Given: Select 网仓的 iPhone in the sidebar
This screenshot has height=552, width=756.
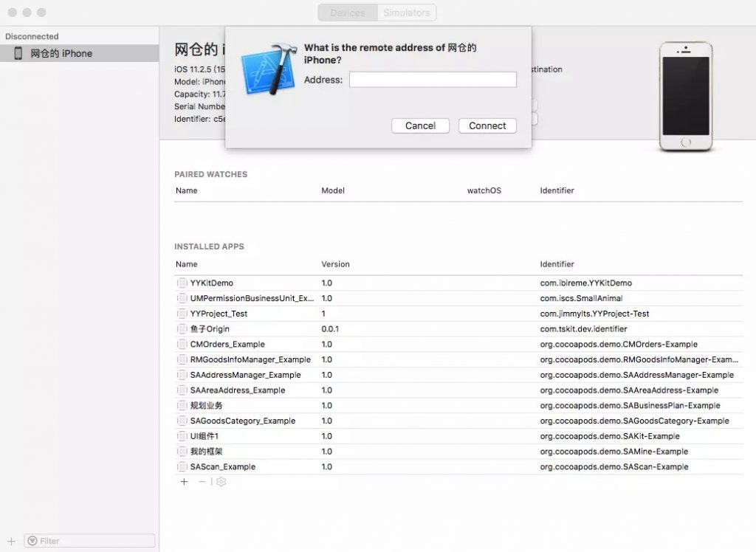Looking at the screenshot, I should [80, 53].
